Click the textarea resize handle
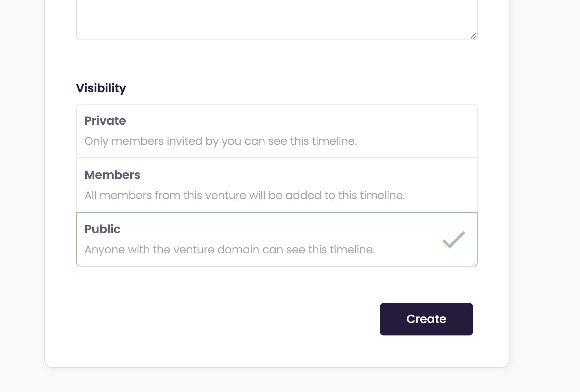This screenshot has height=392, width=580. pyautogui.click(x=473, y=37)
